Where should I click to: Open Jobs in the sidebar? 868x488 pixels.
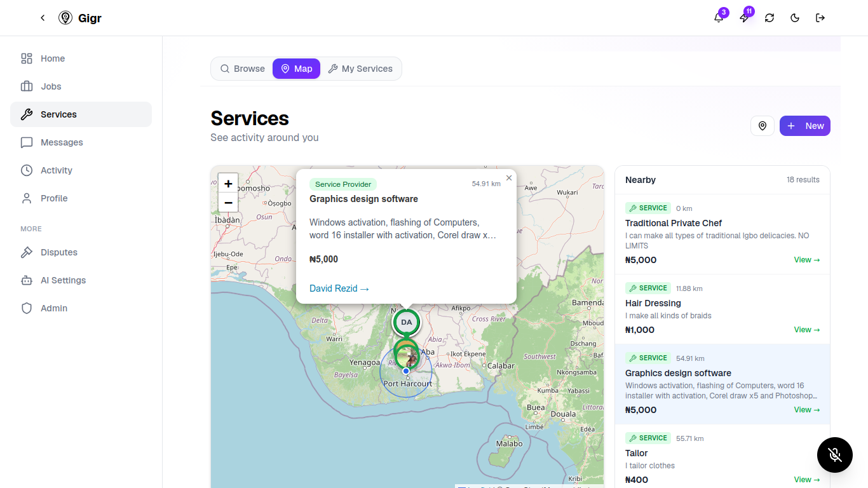point(81,86)
